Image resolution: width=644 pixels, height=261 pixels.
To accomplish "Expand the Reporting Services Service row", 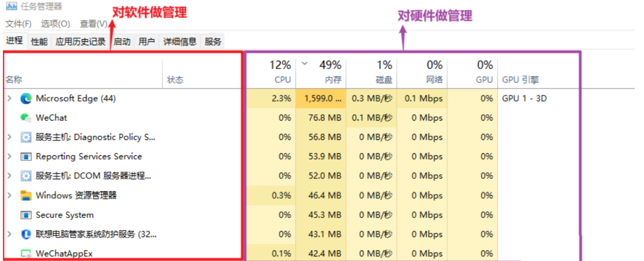I will 9,156.
